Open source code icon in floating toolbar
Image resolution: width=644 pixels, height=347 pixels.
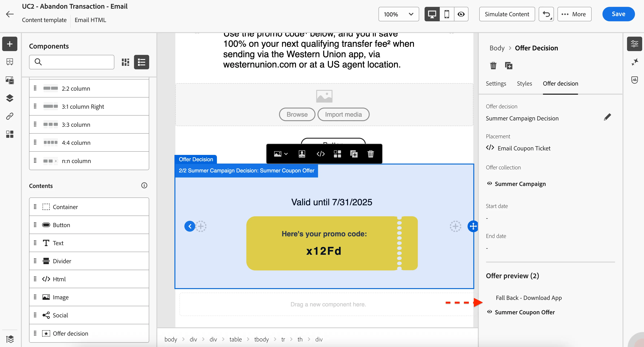(321, 154)
